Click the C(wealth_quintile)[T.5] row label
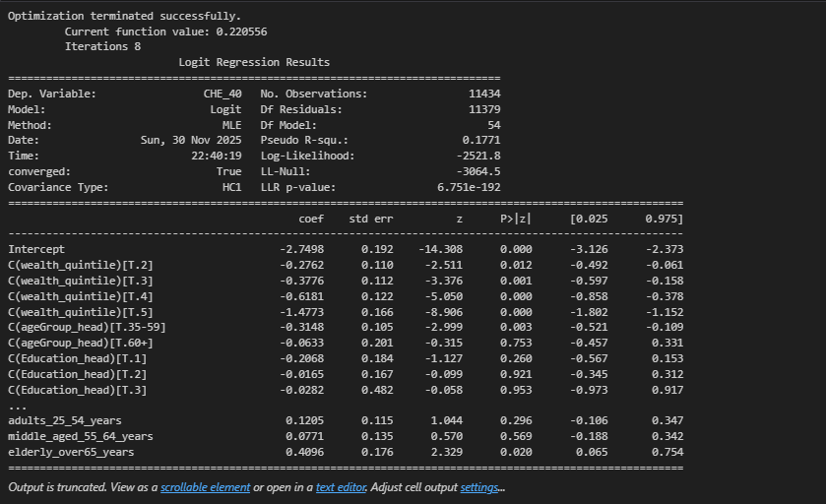The height and width of the screenshot is (504, 826). pyautogui.click(x=81, y=312)
